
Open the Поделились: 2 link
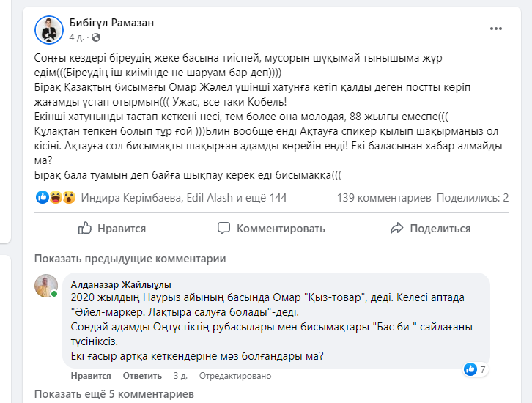coord(473,198)
